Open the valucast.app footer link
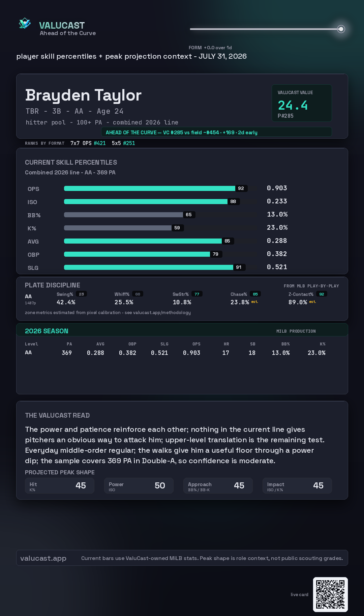Viewport: 364px width, 616px height. 43,558
